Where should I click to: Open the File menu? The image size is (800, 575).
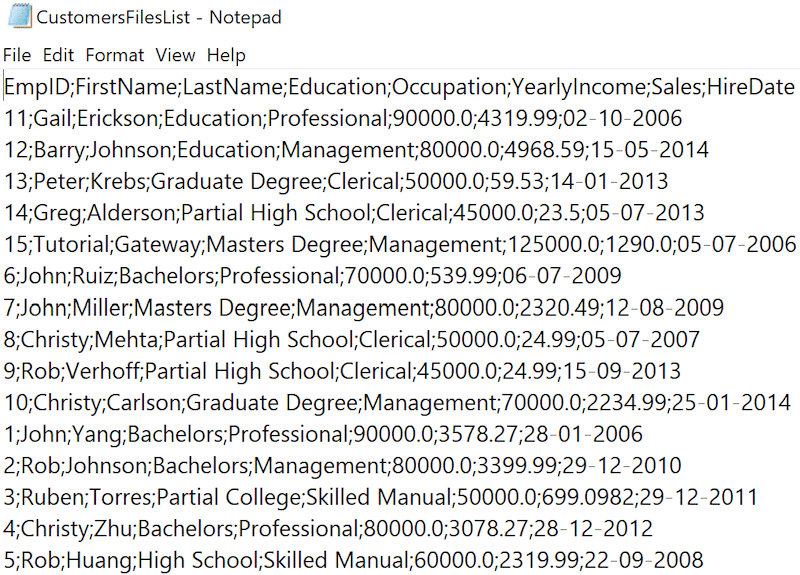17,55
